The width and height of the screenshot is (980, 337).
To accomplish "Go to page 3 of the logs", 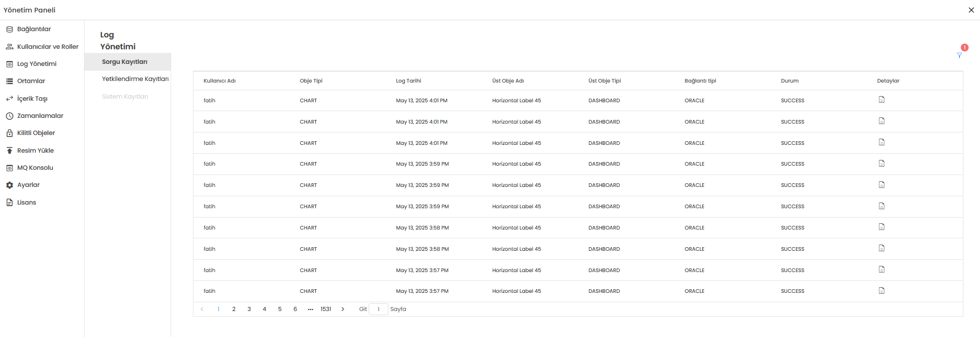I will 249,309.
